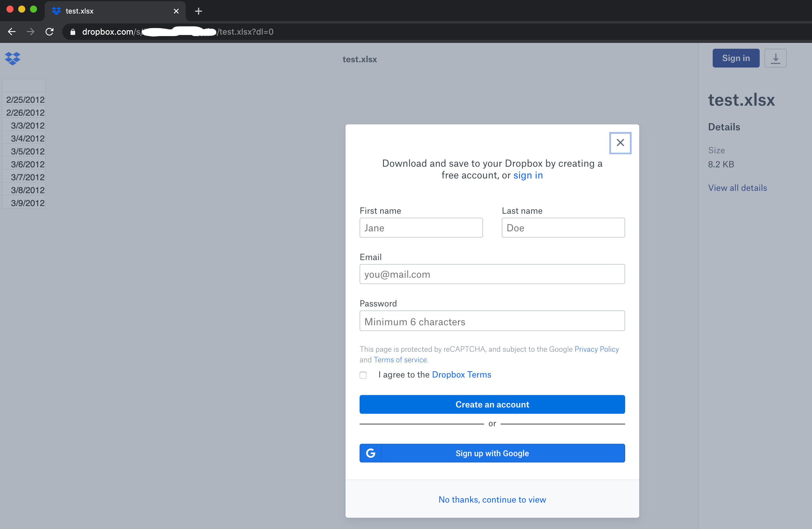Click the large test.xlsx sidebar heading
812x529 pixels.
(741, 100)
